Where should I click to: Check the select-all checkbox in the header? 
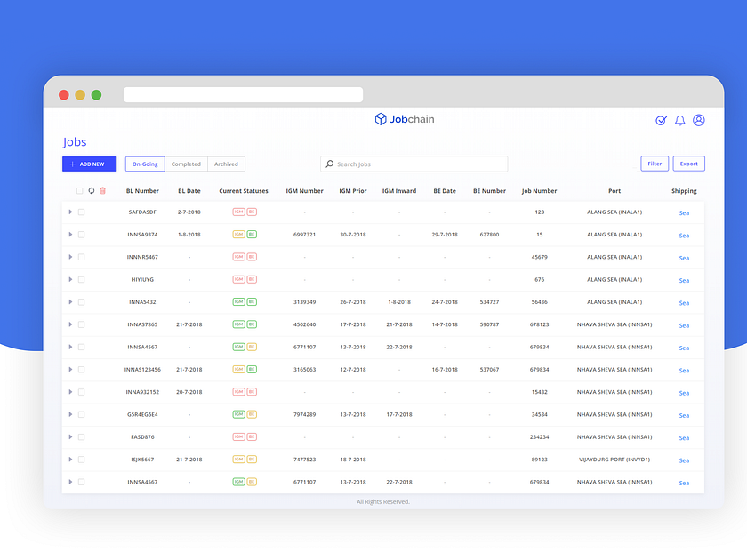79,190
